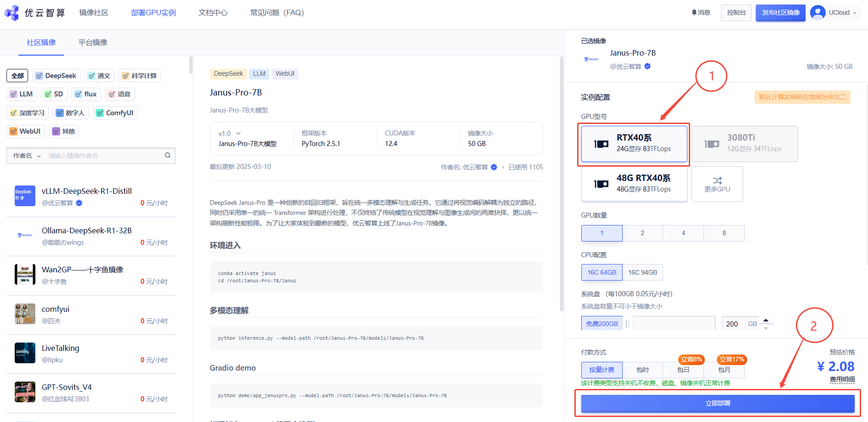Viewport: 868px width, 422px height.
Task: Click the UCloud user avatar
Action: 818,12
